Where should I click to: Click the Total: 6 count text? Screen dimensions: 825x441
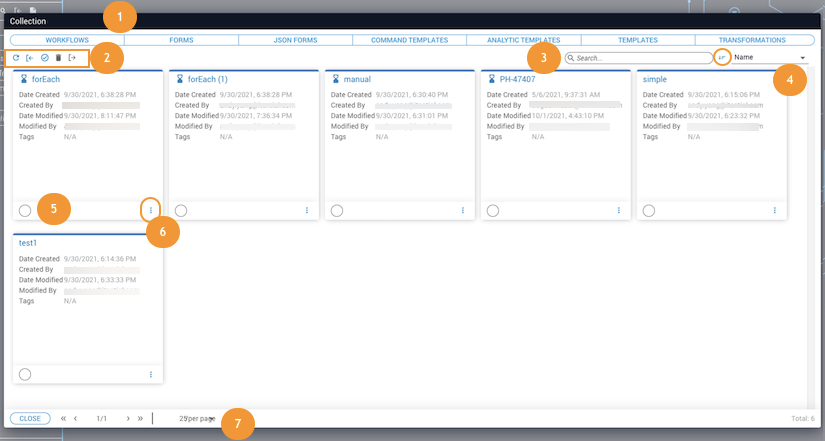point(803,418)
